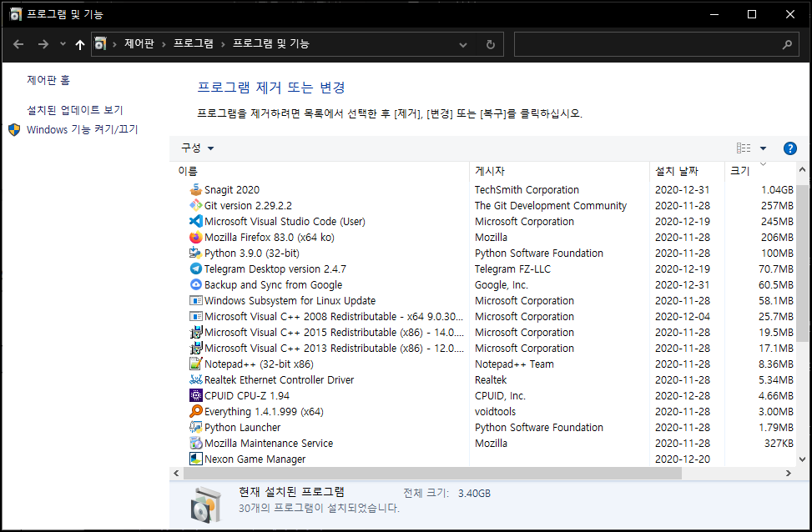Expand chevron after 제어판 breadcrumb
This screenshot has width=812, height=532.
tap(164, 44)
